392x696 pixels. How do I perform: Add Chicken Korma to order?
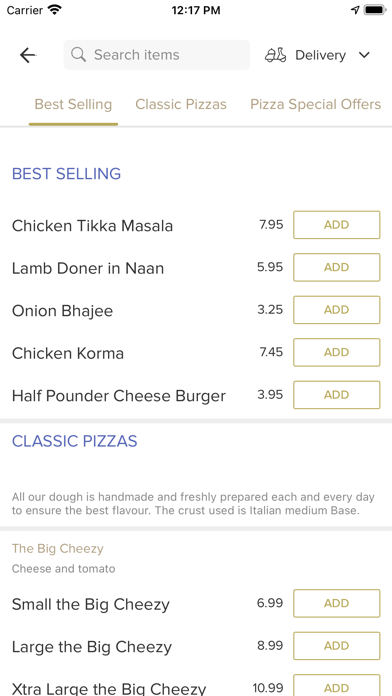[x=337, y=352]
